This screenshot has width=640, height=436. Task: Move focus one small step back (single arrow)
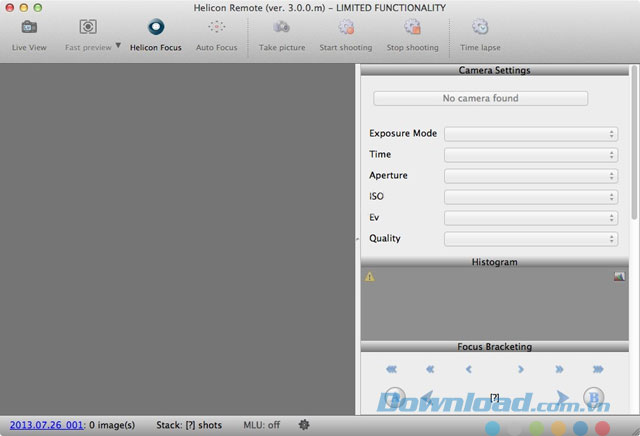tap(469, 369)
